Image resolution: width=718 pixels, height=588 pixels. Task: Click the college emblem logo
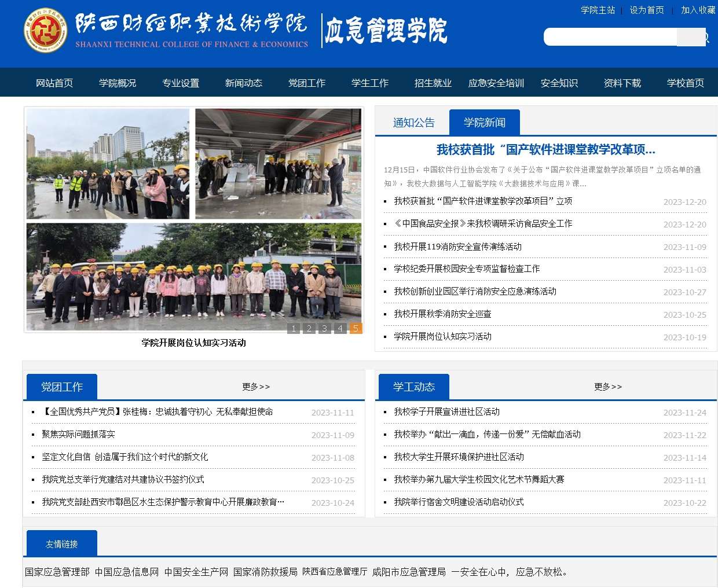pyautogui.click(x=45, y=31)
